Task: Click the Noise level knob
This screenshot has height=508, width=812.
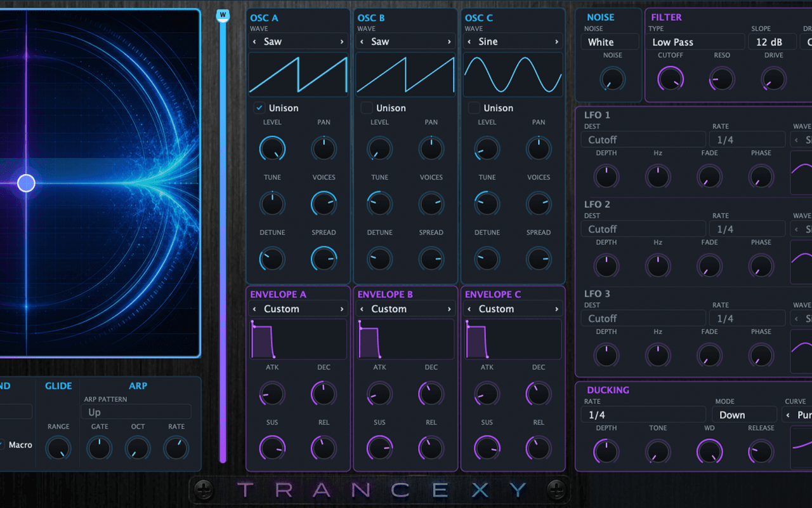Action: coord(612,79)
